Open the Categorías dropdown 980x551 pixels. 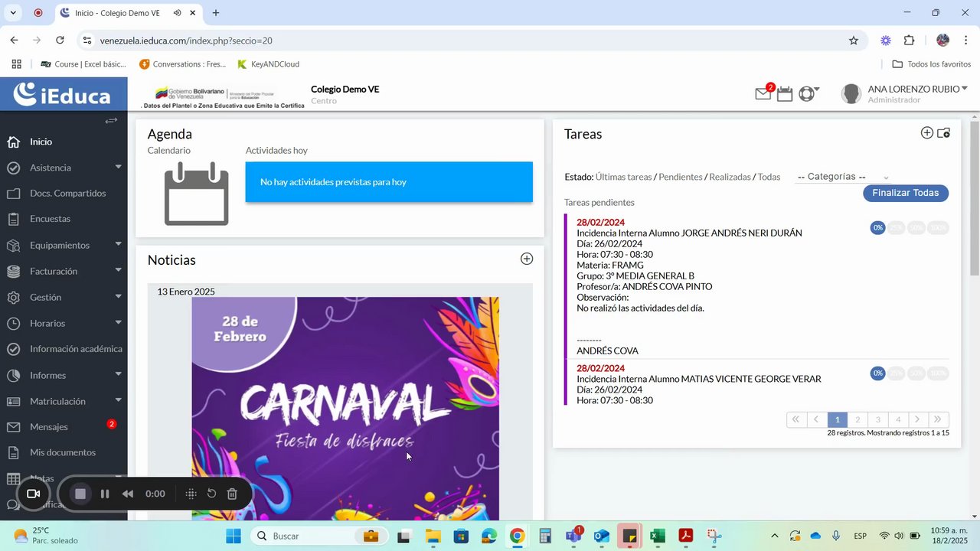tap(843, 177)
